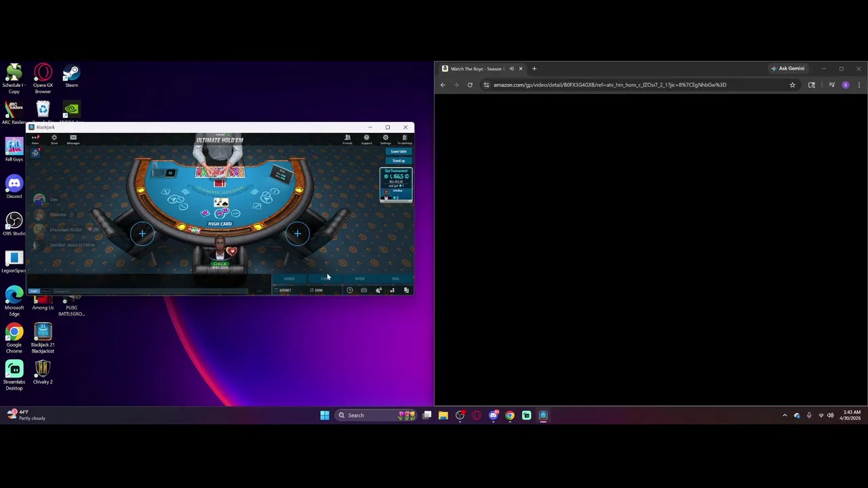Take the empty right seat plus

click(x=298, y=234)
